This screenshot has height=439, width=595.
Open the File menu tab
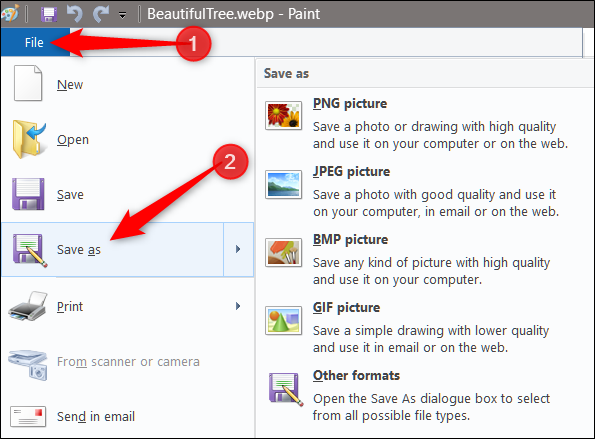pos(35,42)
